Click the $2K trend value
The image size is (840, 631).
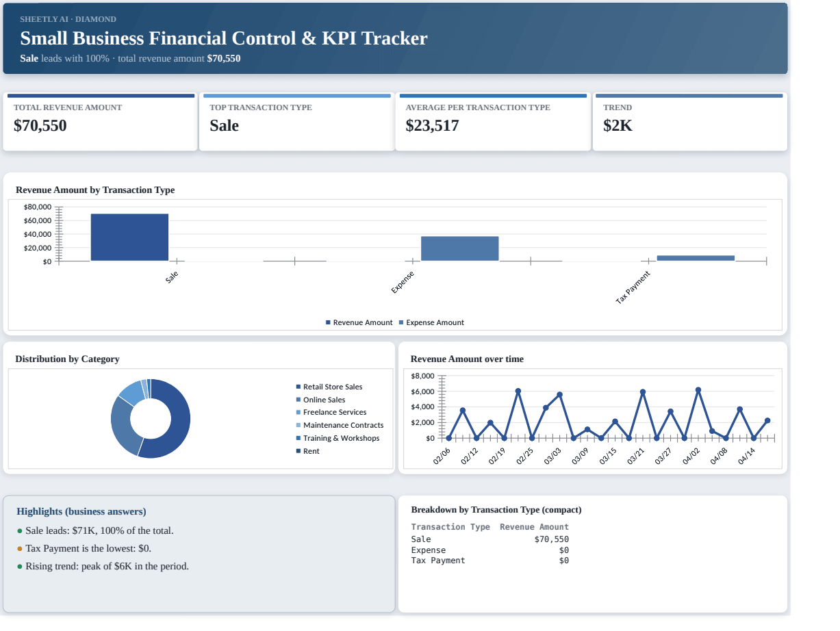pyautogui.click(x=618, y=126)
